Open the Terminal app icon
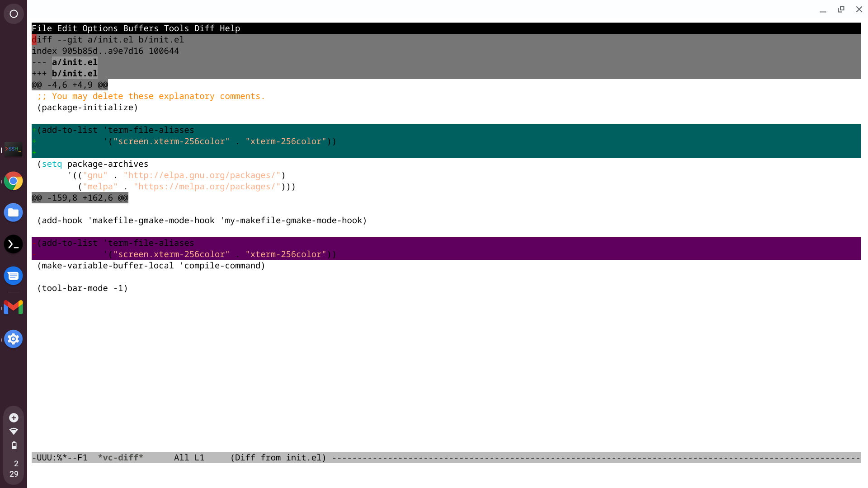868x488 pixels. point(13,244)
